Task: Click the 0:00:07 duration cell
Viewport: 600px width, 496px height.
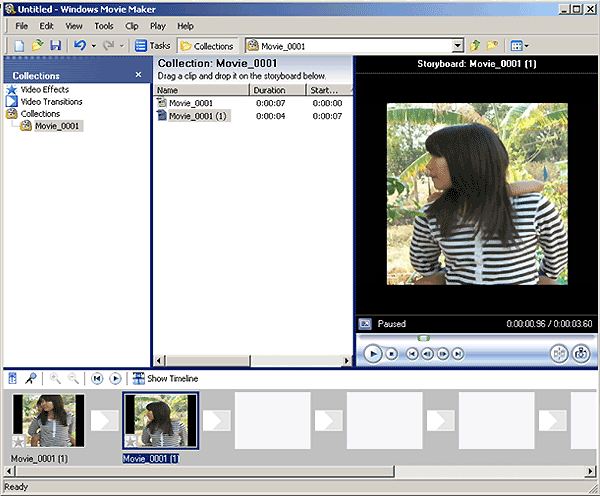Action: [271, 103]
